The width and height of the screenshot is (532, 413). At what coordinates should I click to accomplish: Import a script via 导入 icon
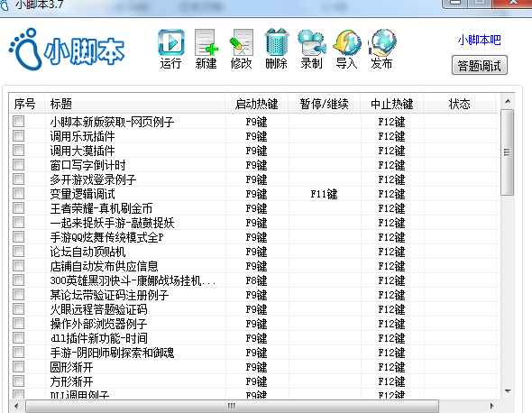tap(347, 49)
